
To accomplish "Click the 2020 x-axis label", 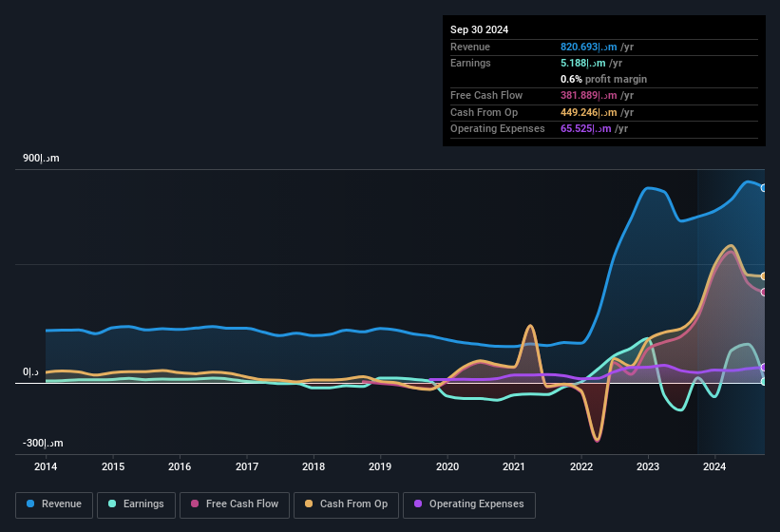I will (x=447, y=466).
